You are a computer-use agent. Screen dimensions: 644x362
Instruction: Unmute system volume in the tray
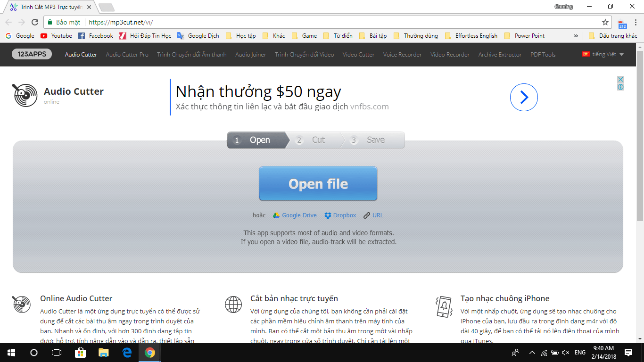pyautogui.click(x=565, y=352)
